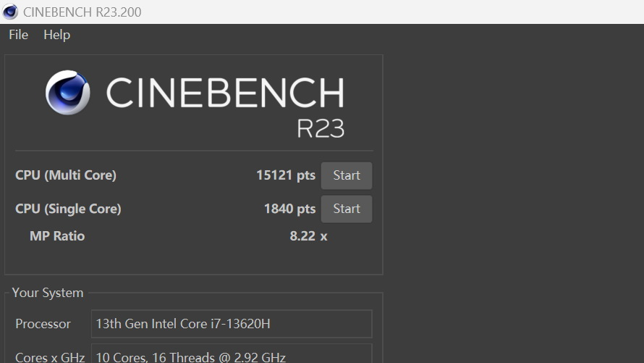Select the 8.22 x MP Ratio value
Image resolution: width=644 pixels, height=363 pixels.
point(308,236)
